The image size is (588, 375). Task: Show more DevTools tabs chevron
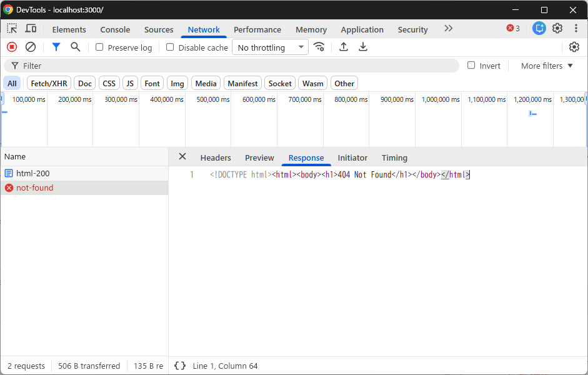click(449, 29)
